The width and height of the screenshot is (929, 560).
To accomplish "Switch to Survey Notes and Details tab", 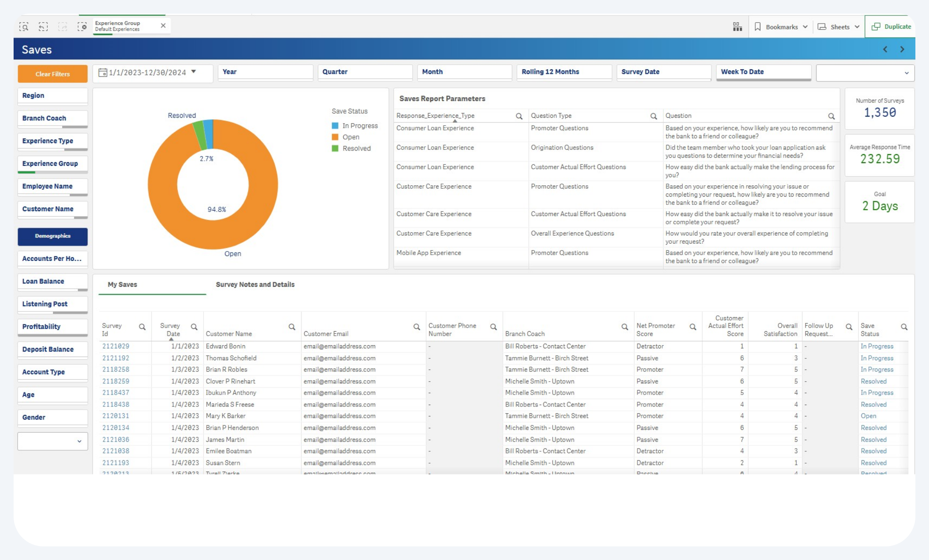I will (x=255, y=285).
